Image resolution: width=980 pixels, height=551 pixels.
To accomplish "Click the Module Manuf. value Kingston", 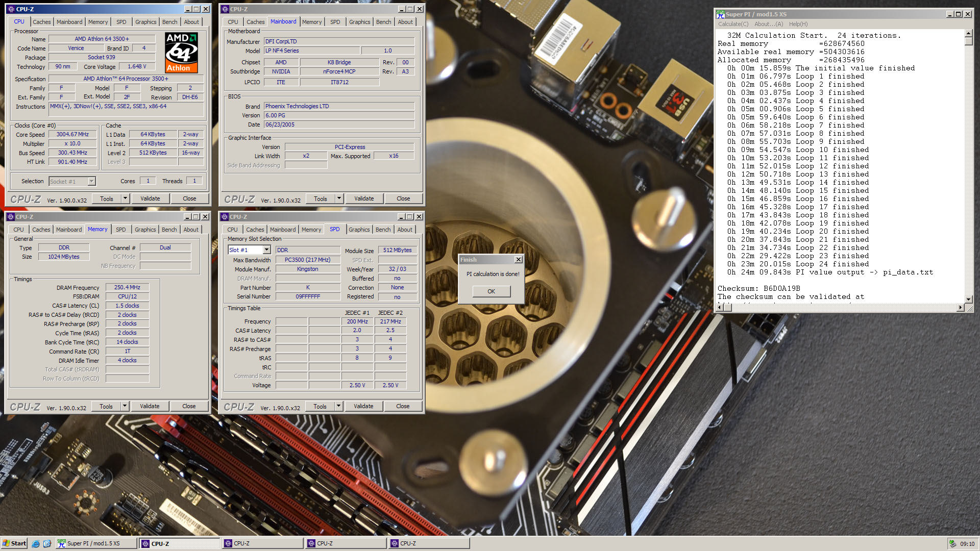I will 308,269.
